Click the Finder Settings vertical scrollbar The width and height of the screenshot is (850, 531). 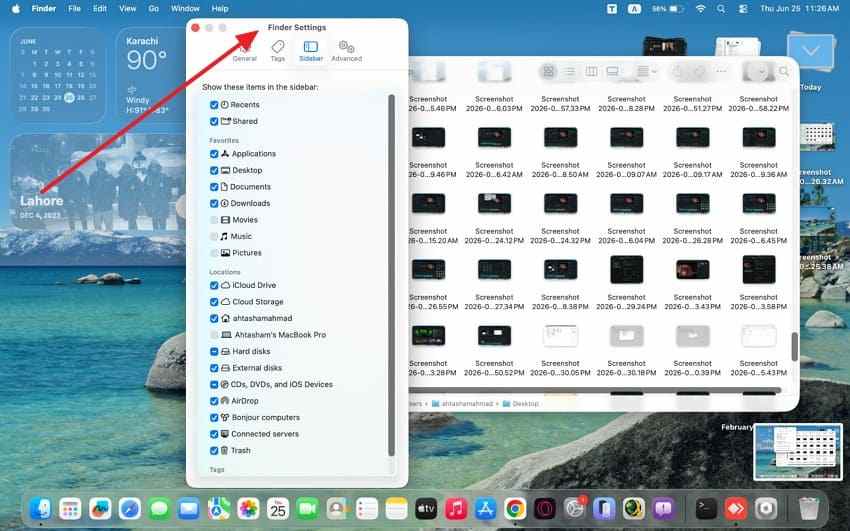point(391,275)
